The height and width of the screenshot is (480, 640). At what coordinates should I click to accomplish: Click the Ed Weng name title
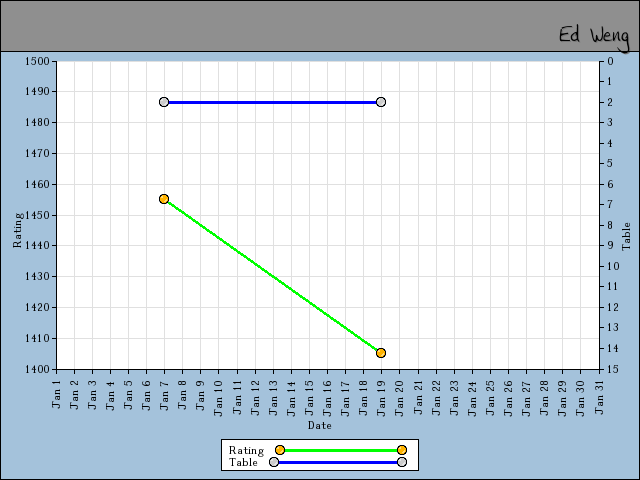click(594, 38)
